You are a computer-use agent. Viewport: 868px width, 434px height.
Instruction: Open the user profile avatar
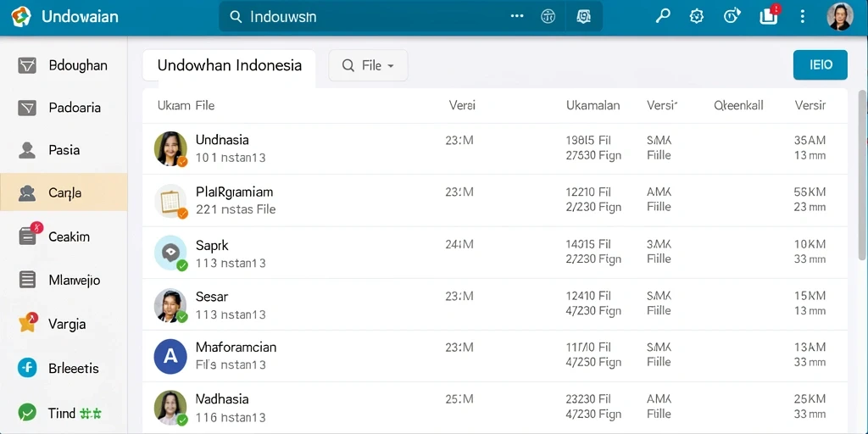point(840,17)
